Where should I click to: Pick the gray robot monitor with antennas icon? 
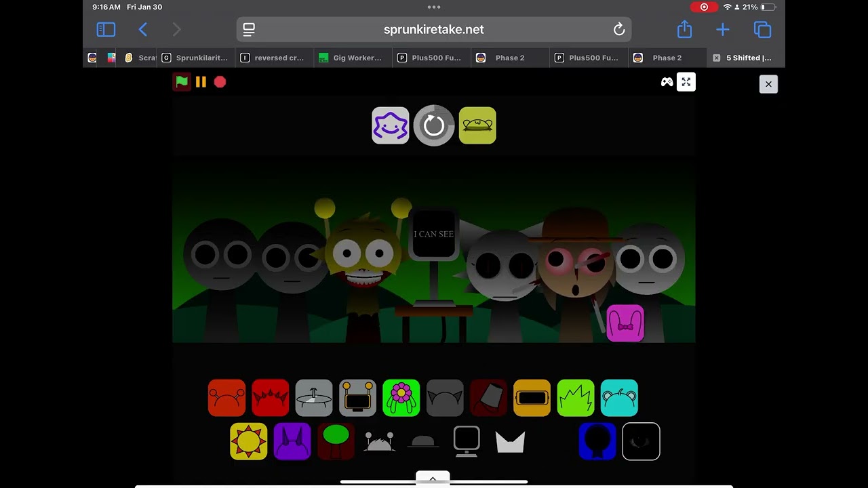click(357, 398)
